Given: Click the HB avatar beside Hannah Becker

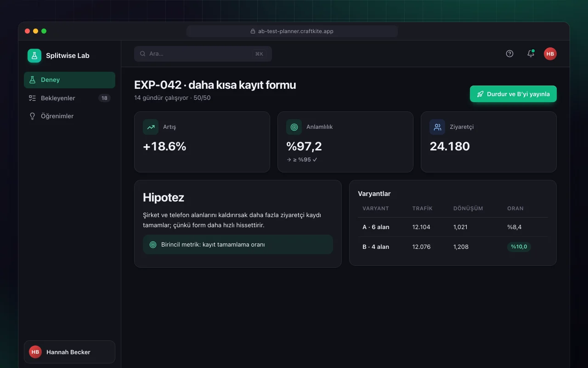Looking at the screenshot, I should tap(35, 352).
